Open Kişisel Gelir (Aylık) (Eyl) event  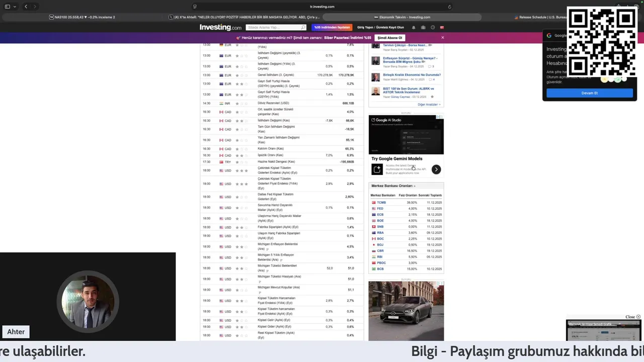pyautogui.click(x=274, y=320)
